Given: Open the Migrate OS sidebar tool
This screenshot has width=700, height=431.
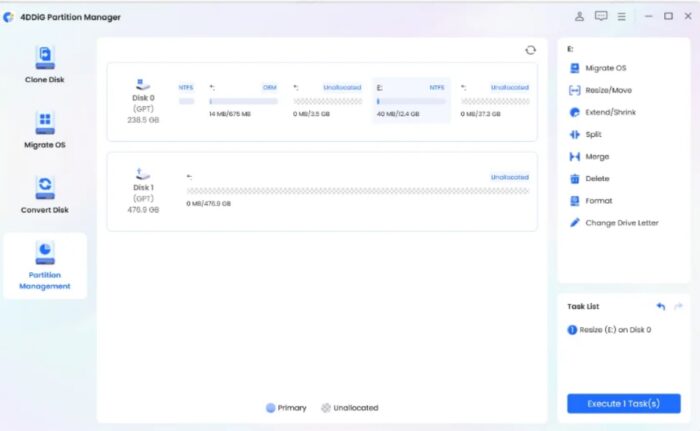Looking at the screenshot, I should [x=45, y=130].
